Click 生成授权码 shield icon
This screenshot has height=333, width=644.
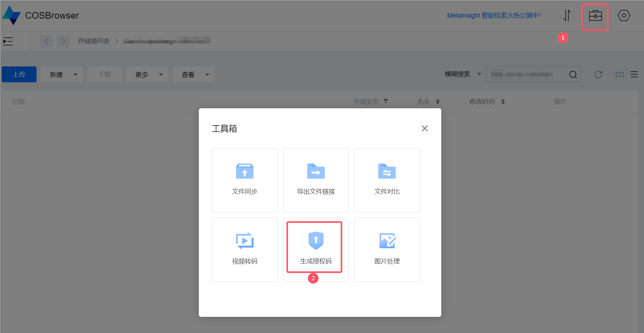316,241
